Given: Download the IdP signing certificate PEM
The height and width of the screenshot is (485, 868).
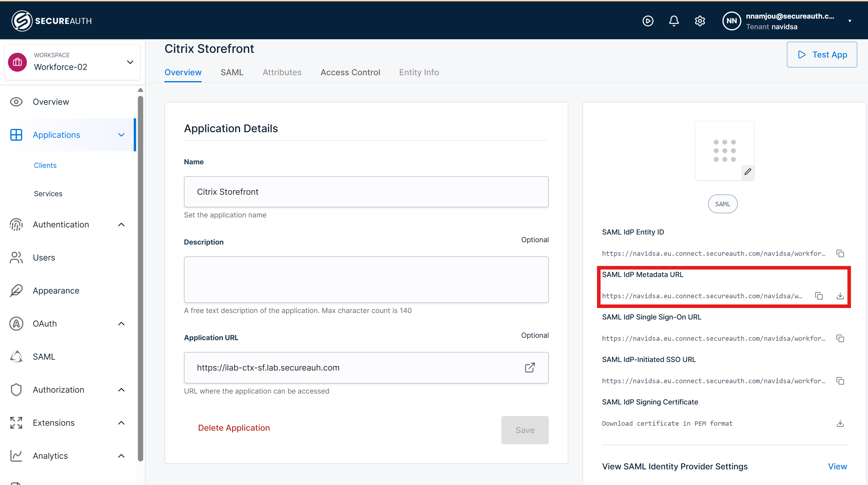Looking at the screenshot, I should 840,423.
